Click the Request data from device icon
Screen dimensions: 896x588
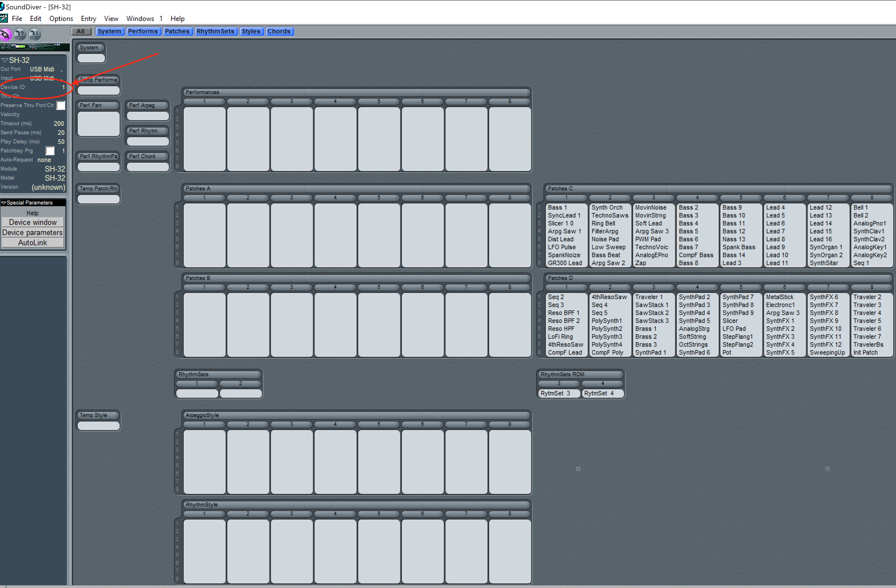(20, 35)
